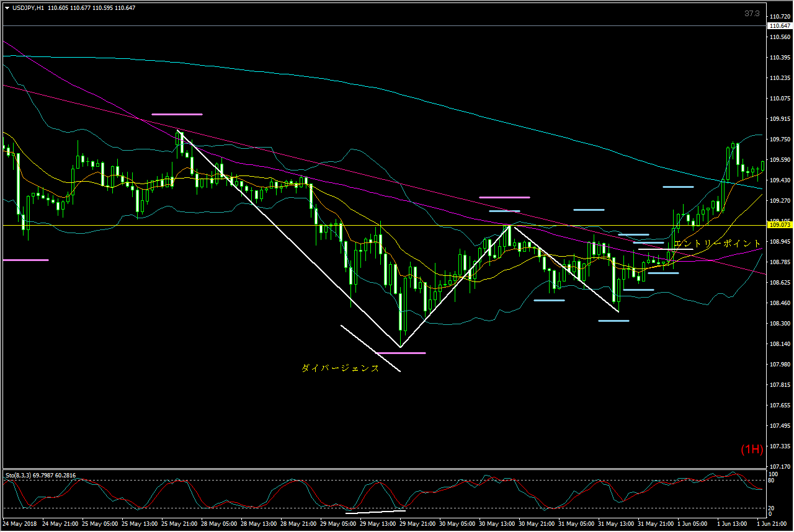The width and height of the screenshot is (794, 532).
Task: Click the 24 May 2018 time label
Action: tap(19, 523)
